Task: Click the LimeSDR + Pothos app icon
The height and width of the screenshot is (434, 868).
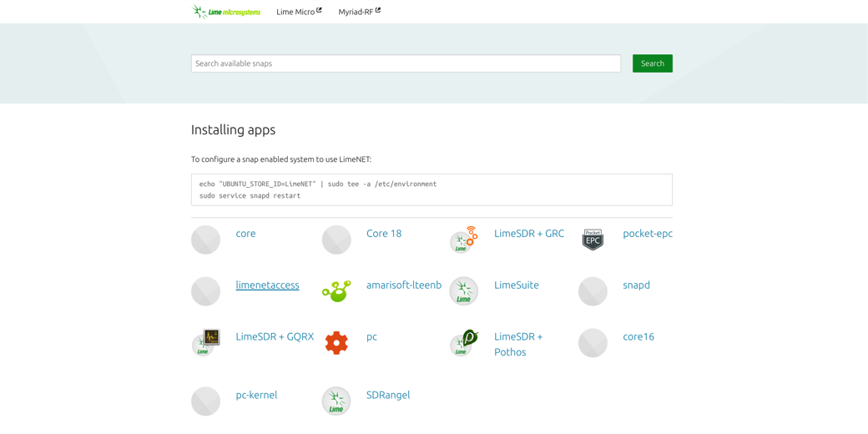Action: 464,343
